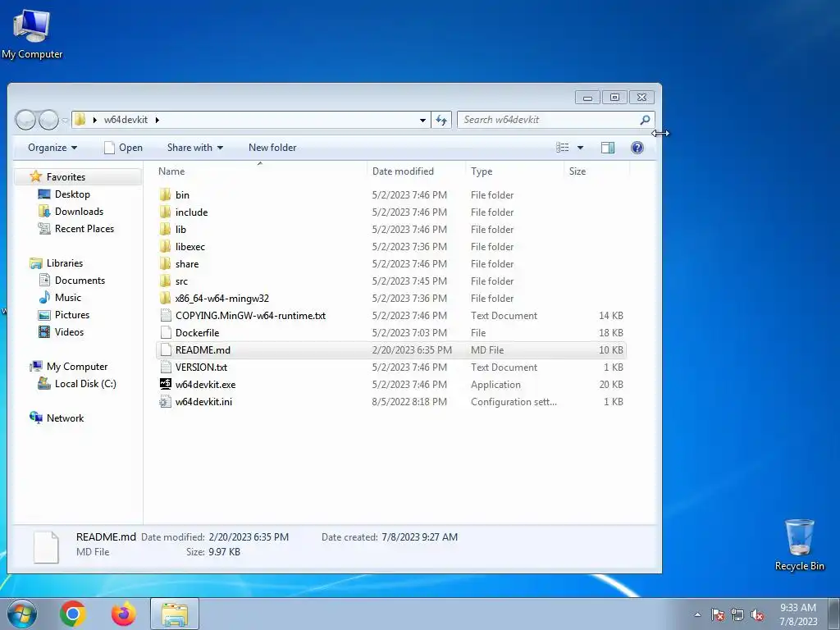840x630 pixels.
Task: Select the include folder icon
Action: pos(166,212)
